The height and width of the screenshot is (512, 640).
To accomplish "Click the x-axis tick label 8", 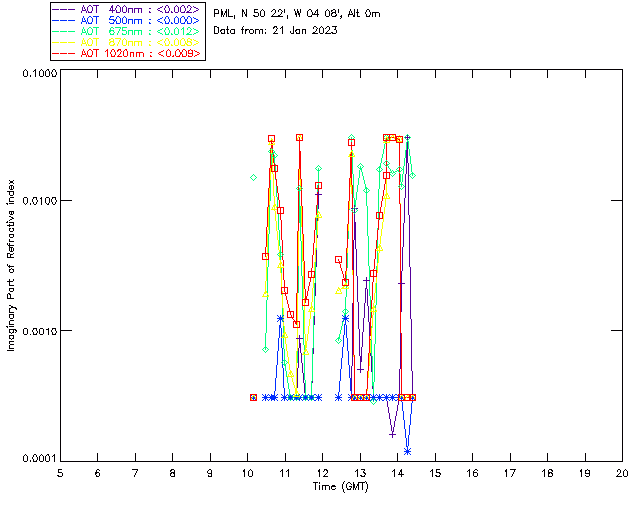I will 173,473.
